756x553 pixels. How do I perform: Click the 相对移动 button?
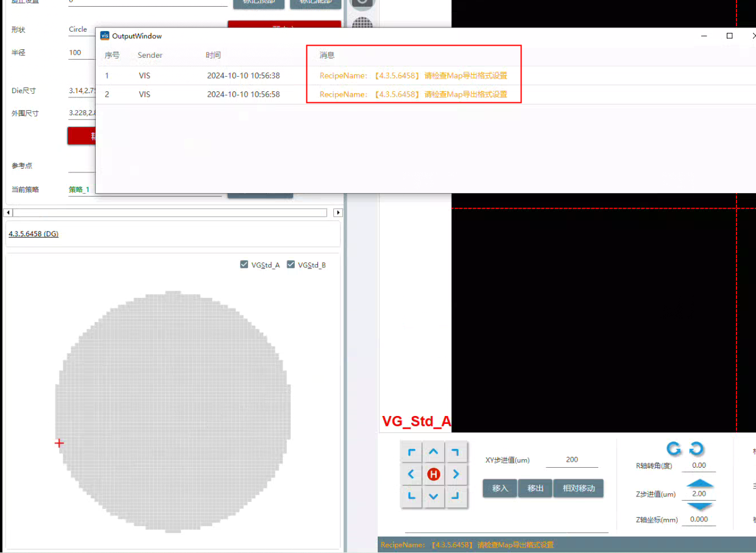(x=579, y=488)
